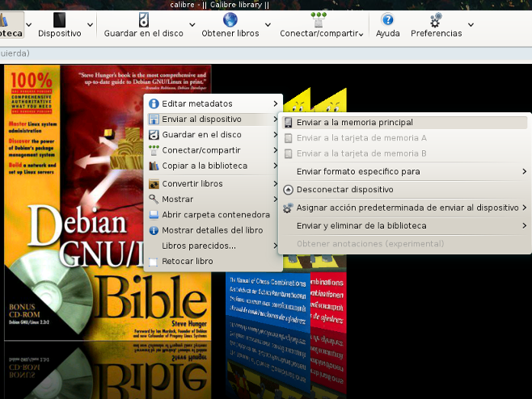The width and height of the screenshot is (532, 399).
Task: Click the Asignar acción predeterminada gears icon
Action: point(288,208)
